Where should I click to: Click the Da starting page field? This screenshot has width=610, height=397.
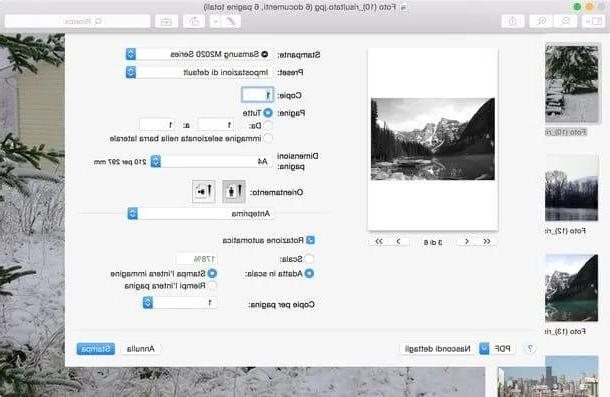[216, 125]
